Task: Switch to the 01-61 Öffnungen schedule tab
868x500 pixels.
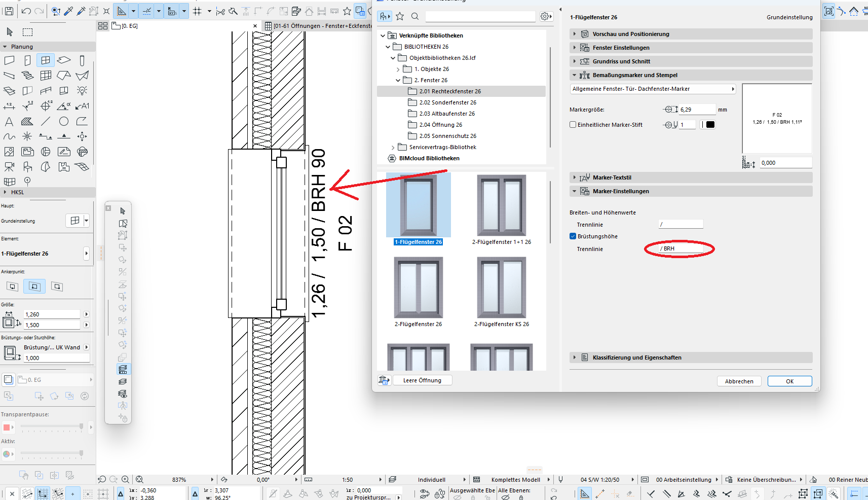Action: pyautogui.click(x=318, y=26)
